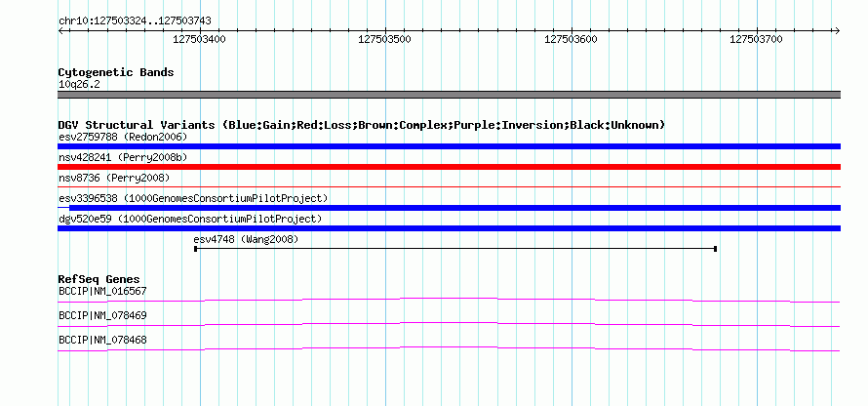Click the magenta BCCIP|NM_078468 transcript line

coord(449,348)
